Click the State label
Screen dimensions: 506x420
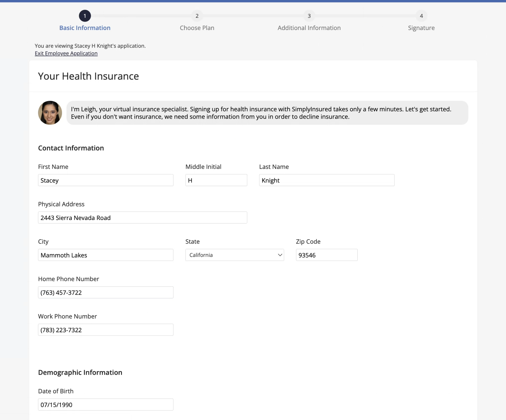pyautogui.click(x=192, y=242)
